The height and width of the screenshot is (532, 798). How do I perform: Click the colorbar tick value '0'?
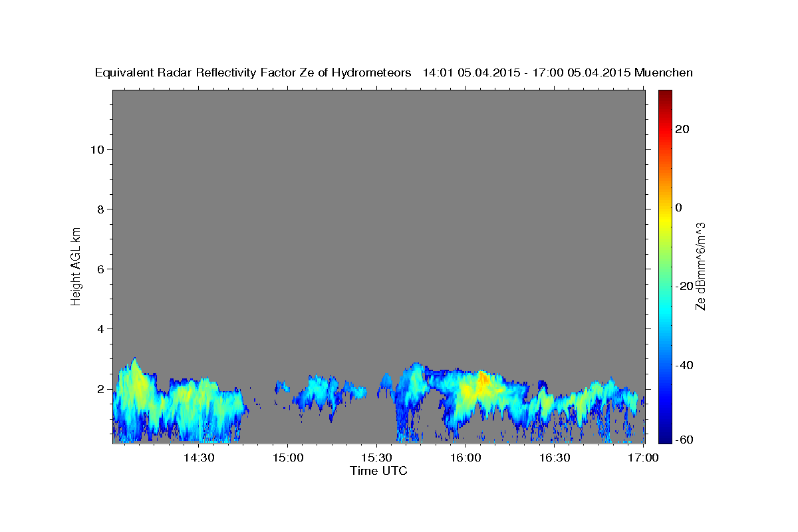(x=678, y=207)
